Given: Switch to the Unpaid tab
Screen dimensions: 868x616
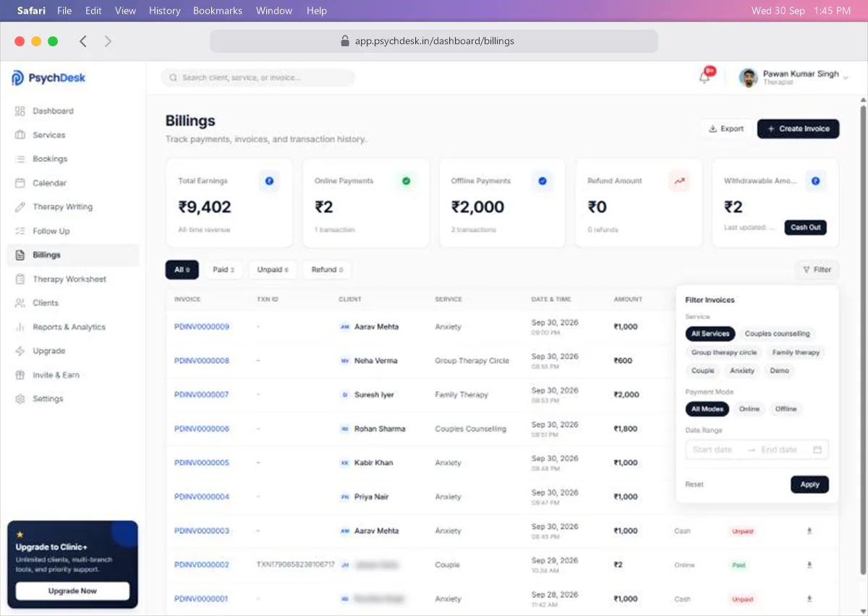Looking at the screenshot, I should pos(273,270).
